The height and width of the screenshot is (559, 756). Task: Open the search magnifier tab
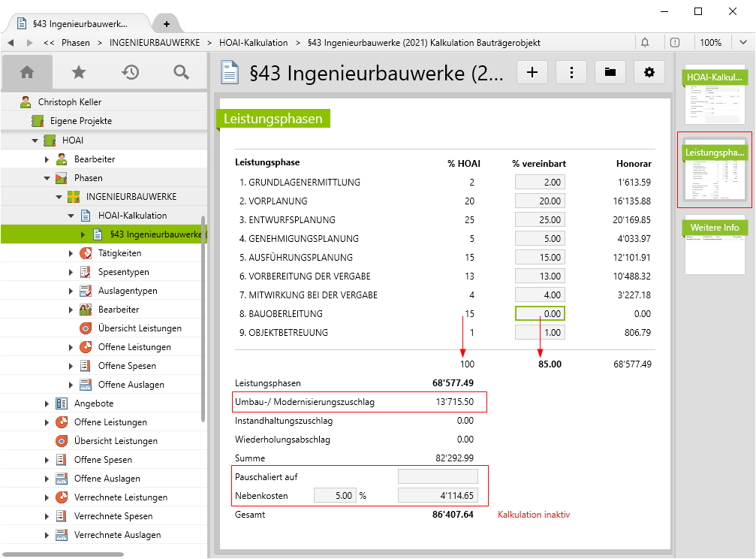click(x=181, y=72)
